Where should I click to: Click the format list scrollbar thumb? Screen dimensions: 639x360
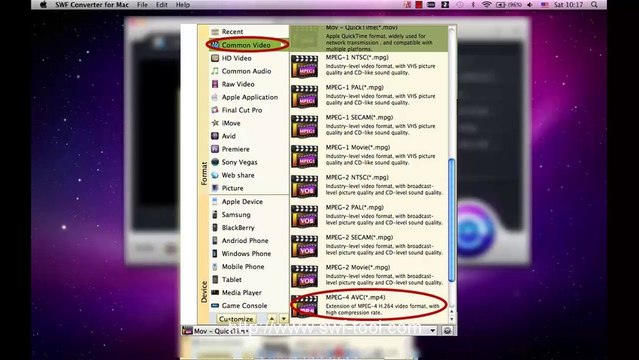pyautogui.click(x=452, y=220)
